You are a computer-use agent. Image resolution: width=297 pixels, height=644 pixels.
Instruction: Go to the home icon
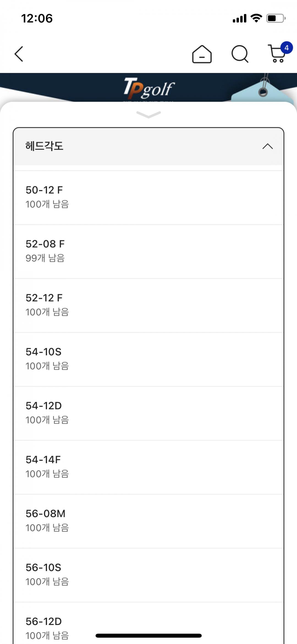click(x=202, y=54)
